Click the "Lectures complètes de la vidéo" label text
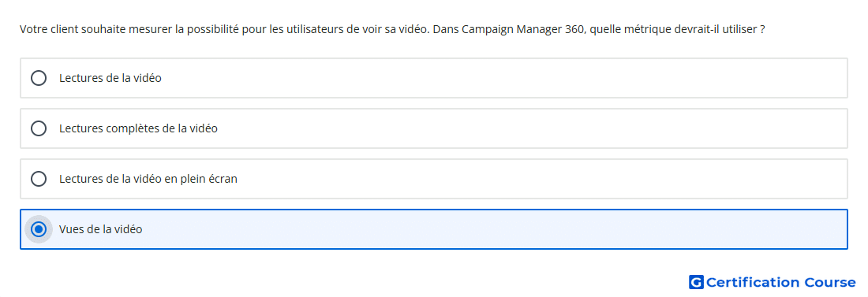Screen dimensions: 868x297 click(138, 128)
